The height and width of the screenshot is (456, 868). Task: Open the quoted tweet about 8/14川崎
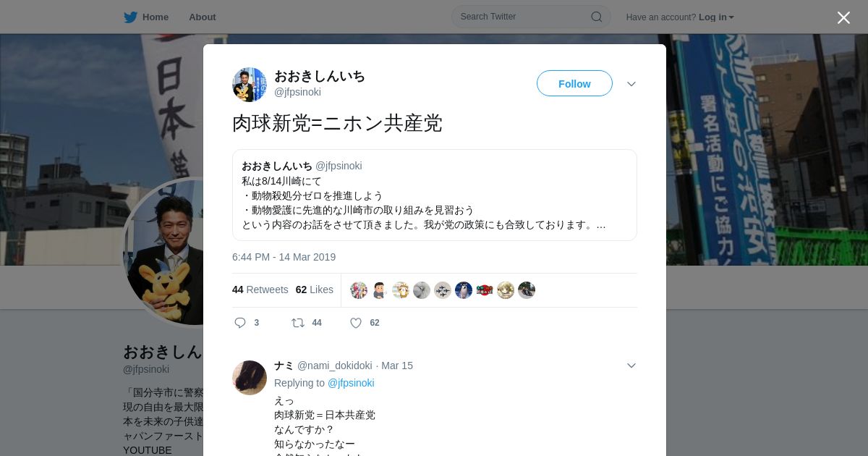[435, 195]
